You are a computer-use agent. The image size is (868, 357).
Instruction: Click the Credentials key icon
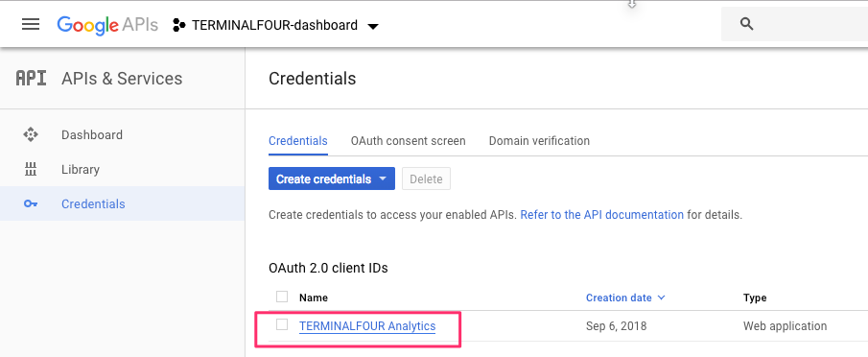pyautogui.click(x=31, y=203)
